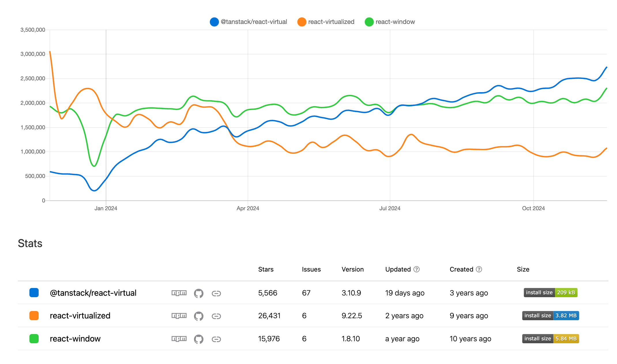Click the 2,000,000 y-axis label
The width and height of the screenshot is (617, 364).
pyautogui.click(x=33, y=103)
